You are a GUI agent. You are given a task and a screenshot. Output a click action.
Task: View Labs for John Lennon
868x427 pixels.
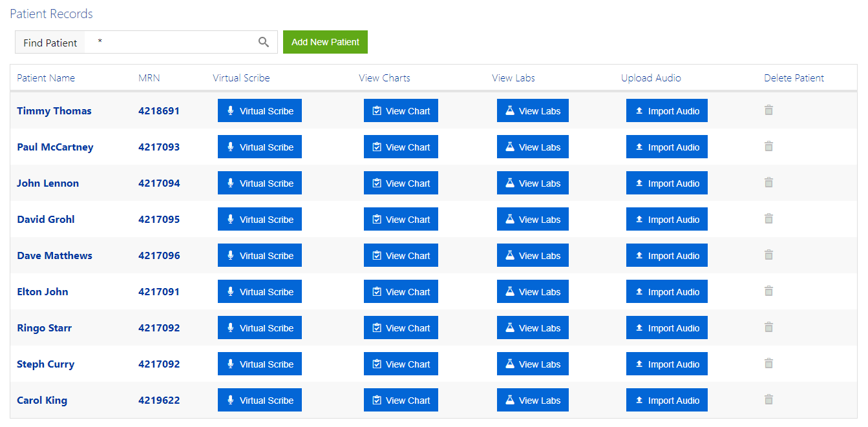click(x=533, y=183)
